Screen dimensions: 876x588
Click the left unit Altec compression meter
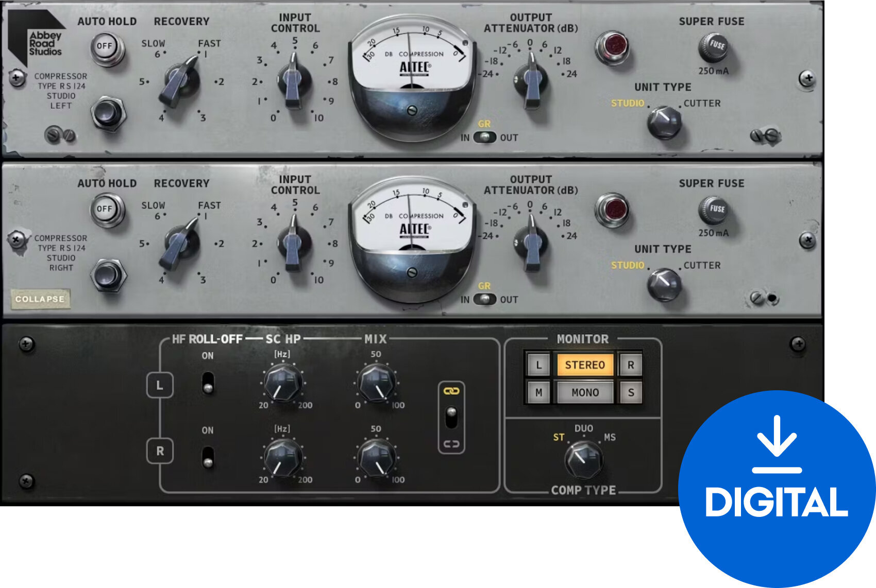coord(412,77)
